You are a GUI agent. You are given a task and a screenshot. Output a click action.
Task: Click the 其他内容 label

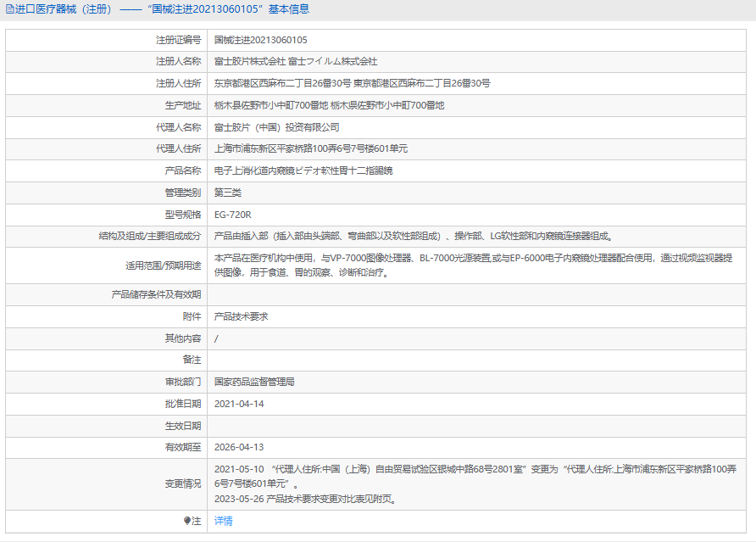pos(183,338)
